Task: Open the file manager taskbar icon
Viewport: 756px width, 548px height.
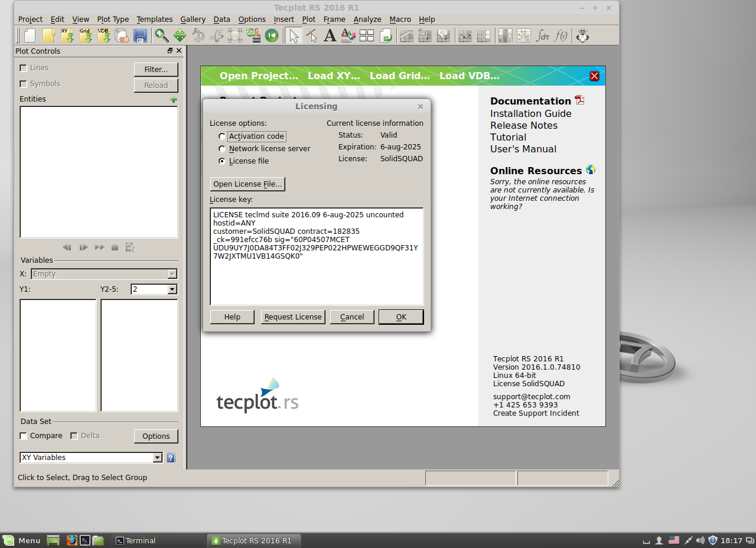Action: 98,540
